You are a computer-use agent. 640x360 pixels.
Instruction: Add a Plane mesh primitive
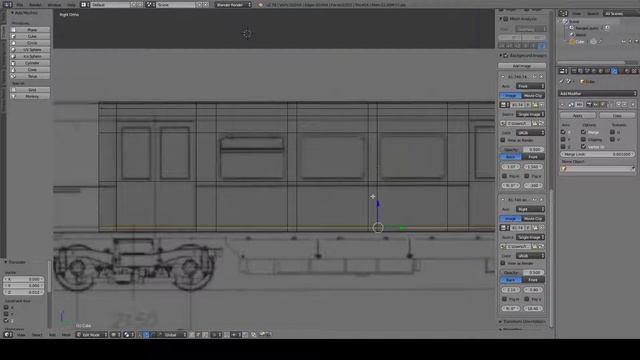tap(30, 30)
